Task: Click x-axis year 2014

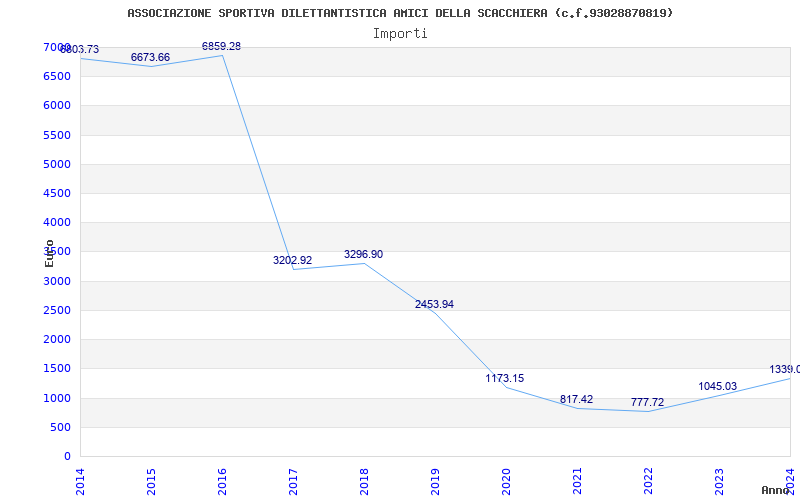Action: pyautogui.click(x=80, y=481)
